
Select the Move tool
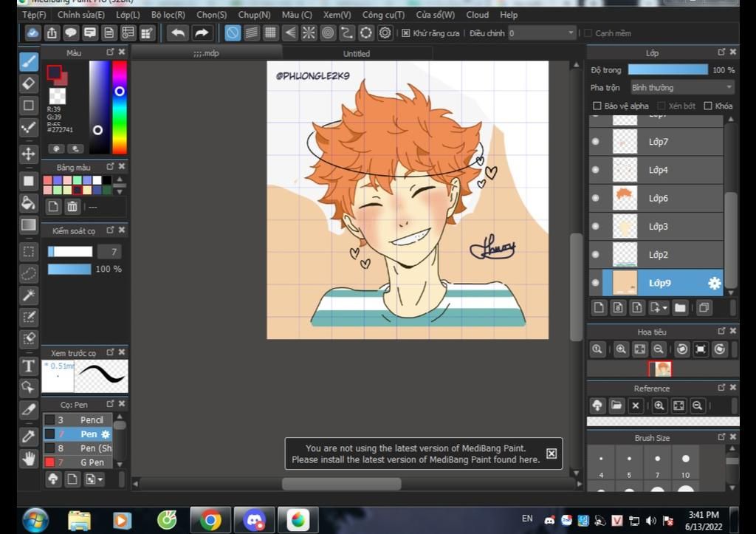29,154
